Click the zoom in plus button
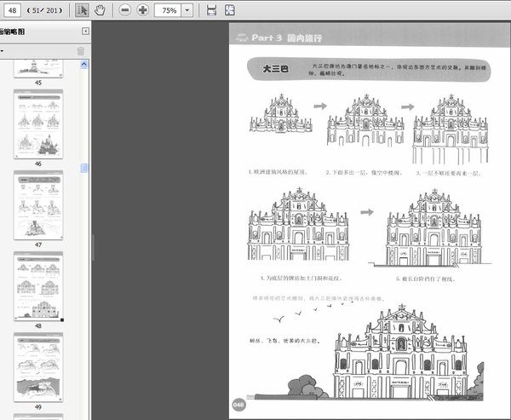Screen dimensions: 511x420 point(142,10)
